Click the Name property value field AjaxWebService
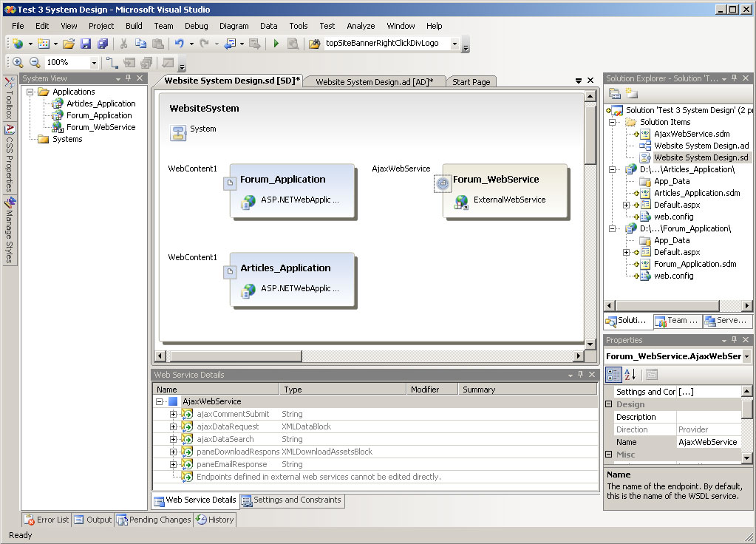This screenshot has width=756, height=544. [x=708, y=442]
